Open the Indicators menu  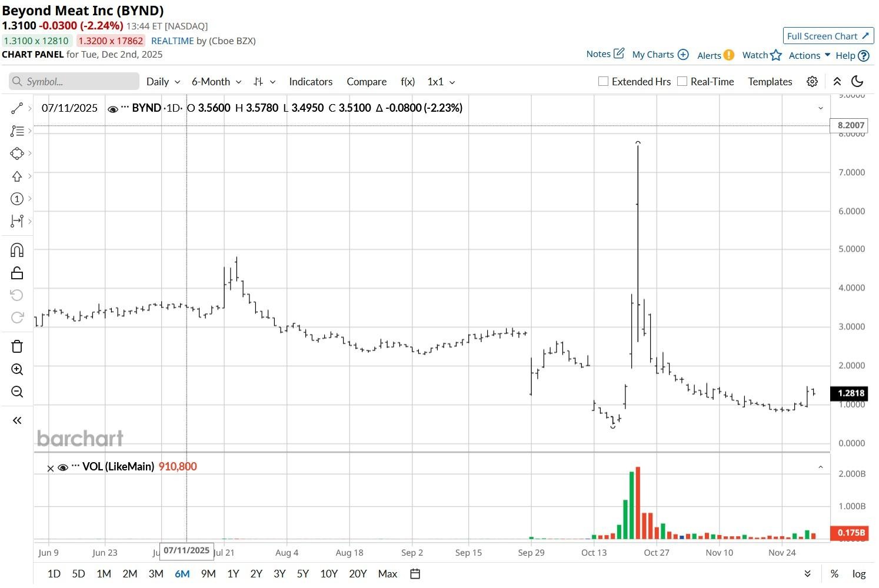click(x=311, y=82)
